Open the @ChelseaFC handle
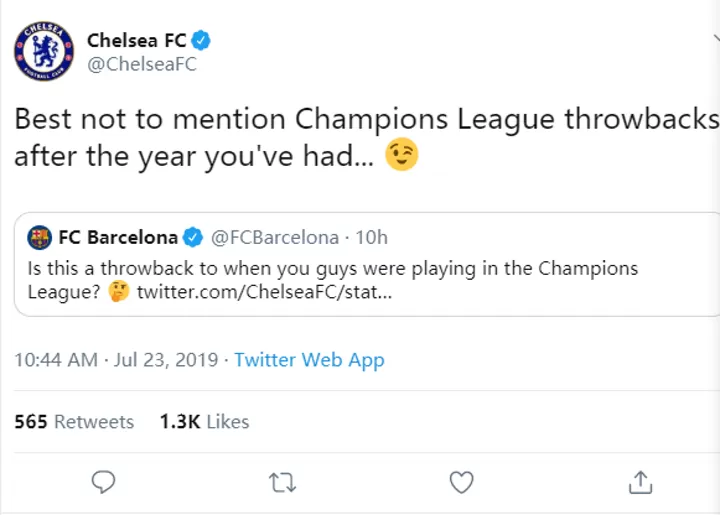Viewport: 720px width, 515px height. [142, 64]
